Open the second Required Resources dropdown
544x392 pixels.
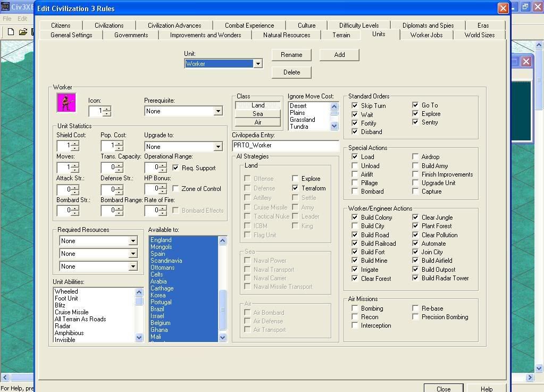click(x=133, y=254)
